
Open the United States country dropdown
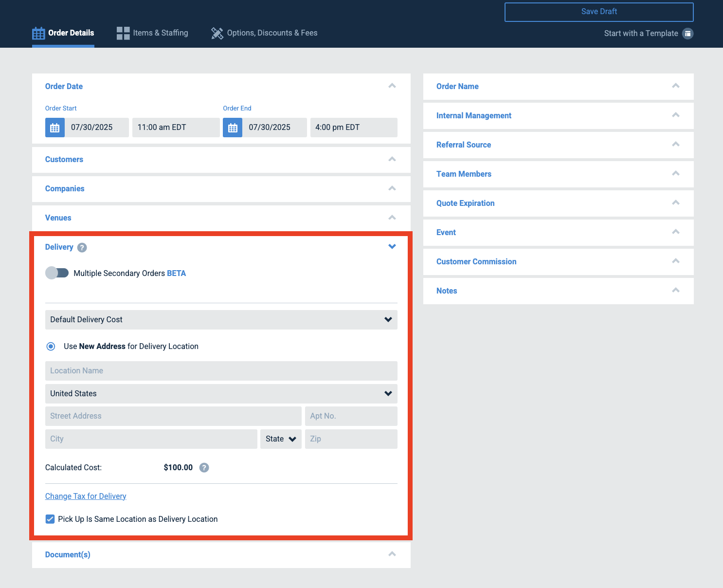(x=221, y=394)
